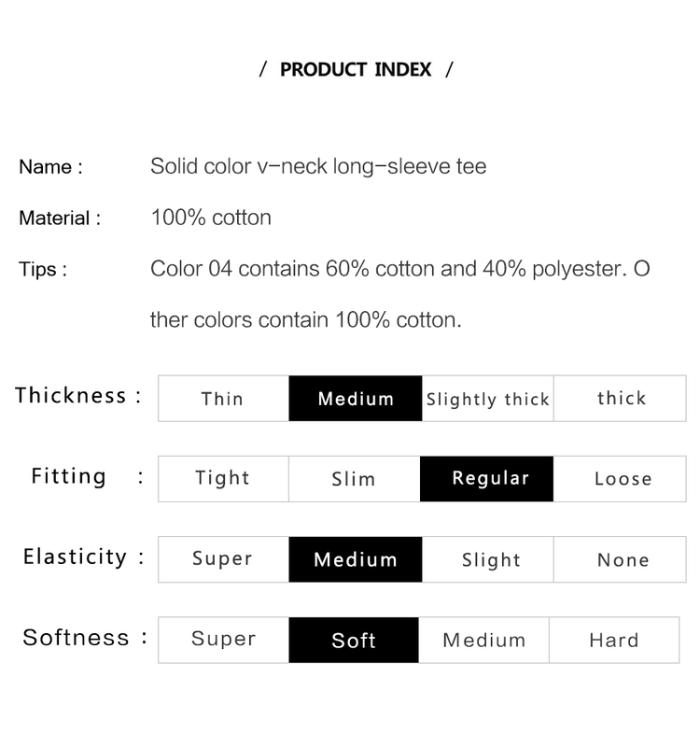This screenshot has width=700, height=747.
Task: Click the 100% cotton material text
Action: (x=211, y=218)
